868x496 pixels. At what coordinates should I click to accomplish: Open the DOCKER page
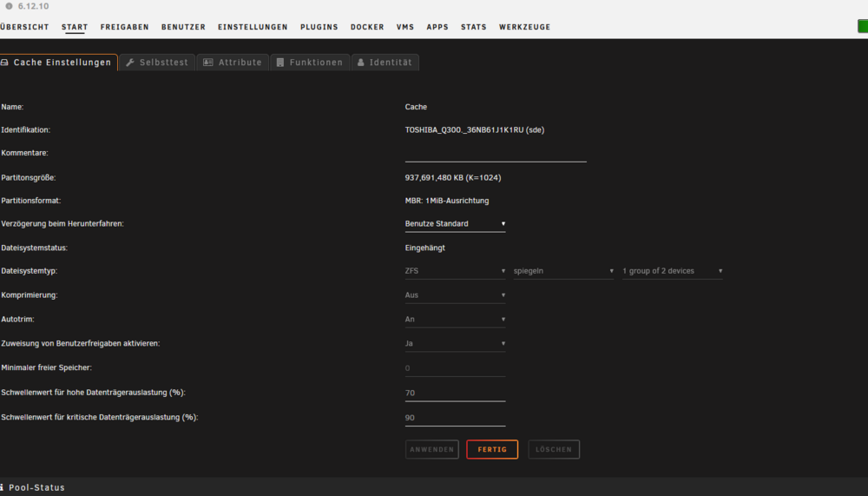click(x=367, y=27)
